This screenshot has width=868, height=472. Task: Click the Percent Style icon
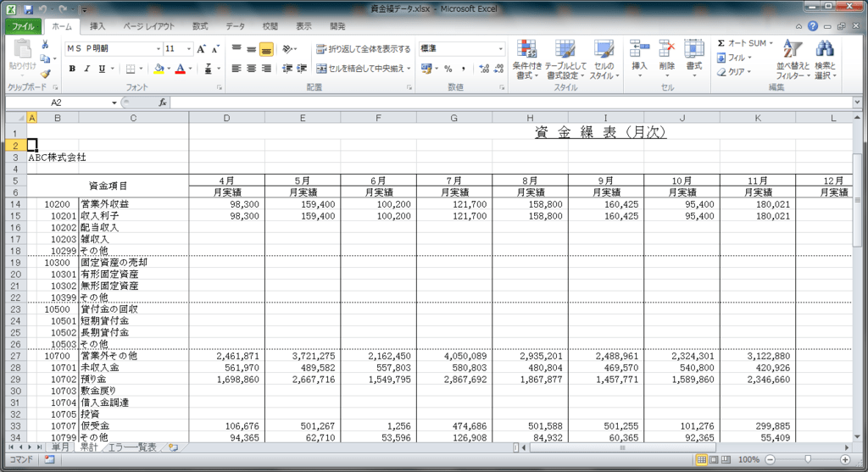pos(448,69)
